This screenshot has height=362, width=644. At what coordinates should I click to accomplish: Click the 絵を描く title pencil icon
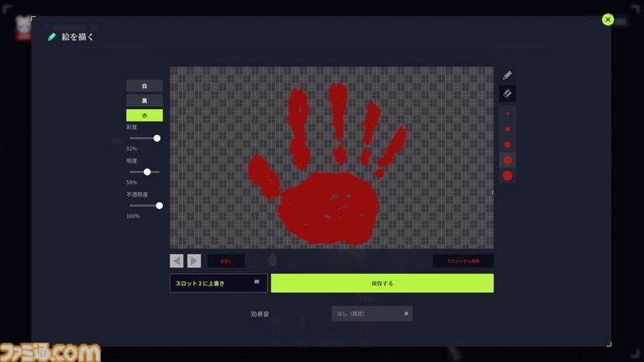[52, 37]
